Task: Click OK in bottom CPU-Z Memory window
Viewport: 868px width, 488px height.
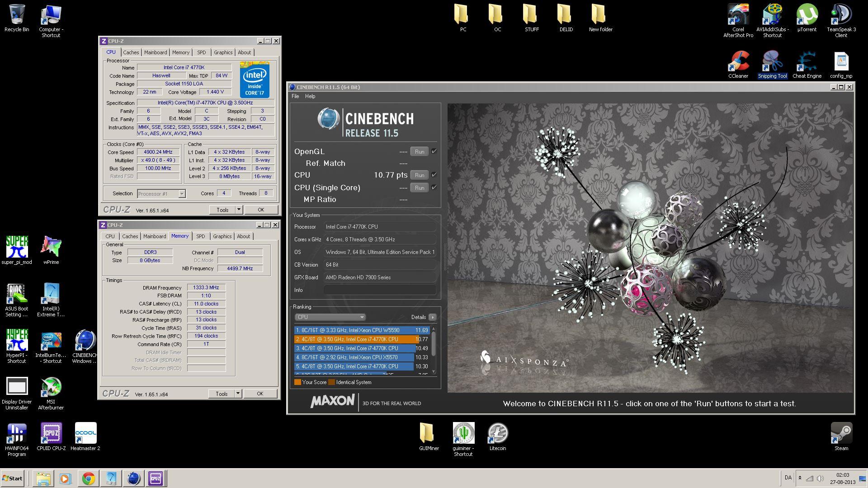Action: (x=260, y=394)
